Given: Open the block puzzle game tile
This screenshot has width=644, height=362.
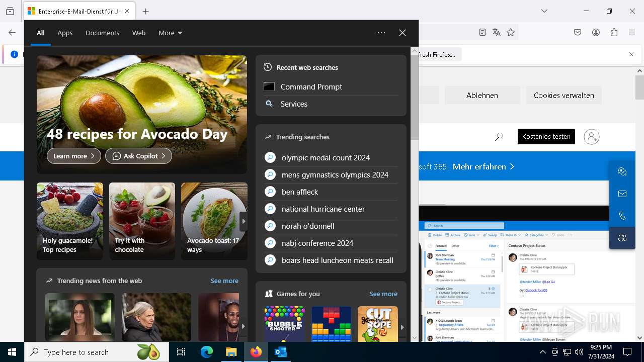Looking at the screenshot, I should [331, 324].
